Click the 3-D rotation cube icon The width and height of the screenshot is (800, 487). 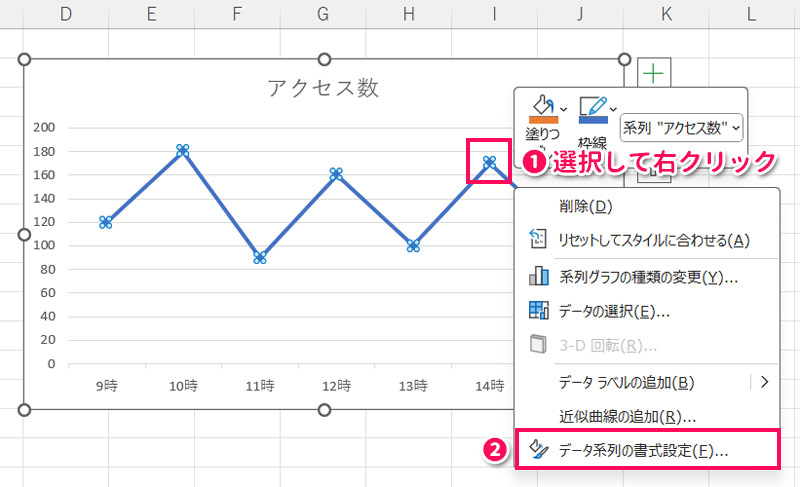pyautogui.click(x=538, y=344)
